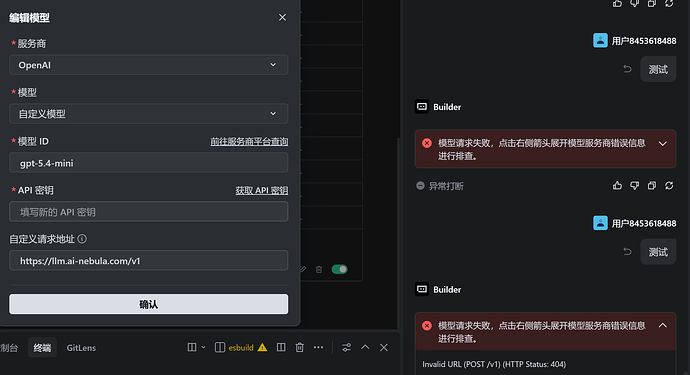This screenshot has height=375, width=690.
Task: Click the 测试 message bubble above the collapsed error
Action: click(658, 69)
